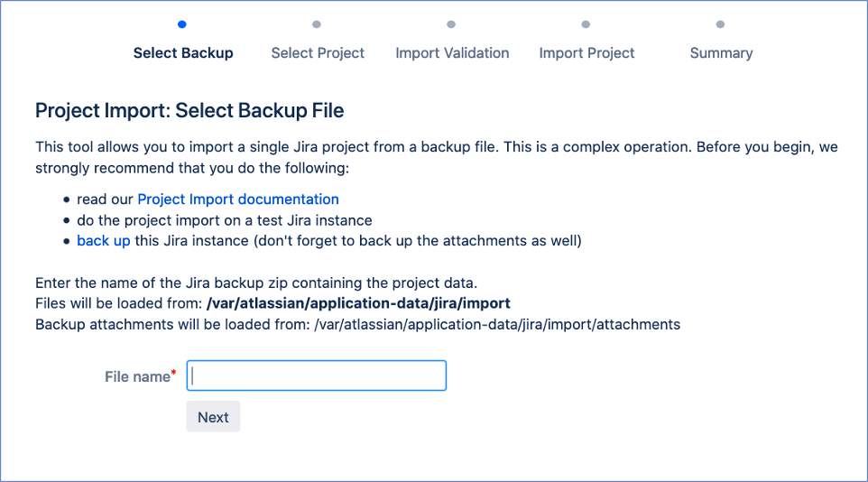The width and height of the screenshot is (868, 482).
Task: Click the File name label
Action: point(140,376)
